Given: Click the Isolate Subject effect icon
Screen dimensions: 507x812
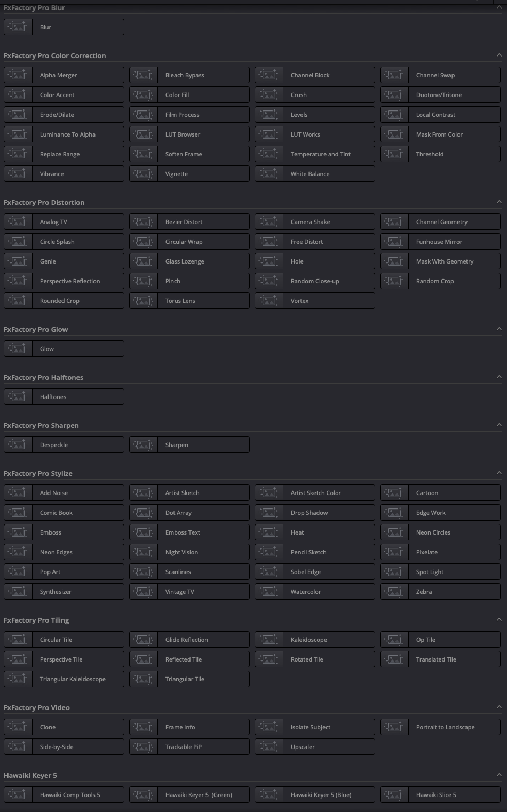Looking at the screenshot, I should 269,727.
